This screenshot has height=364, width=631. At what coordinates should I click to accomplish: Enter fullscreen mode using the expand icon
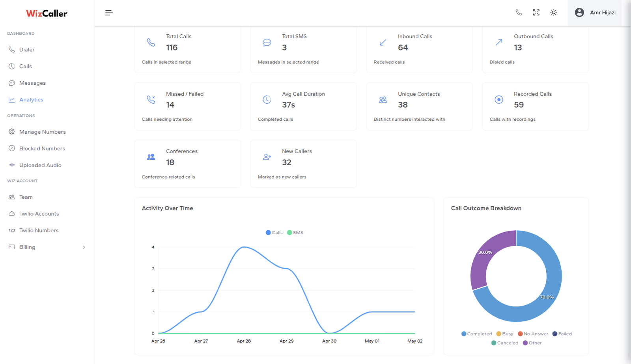536,13
